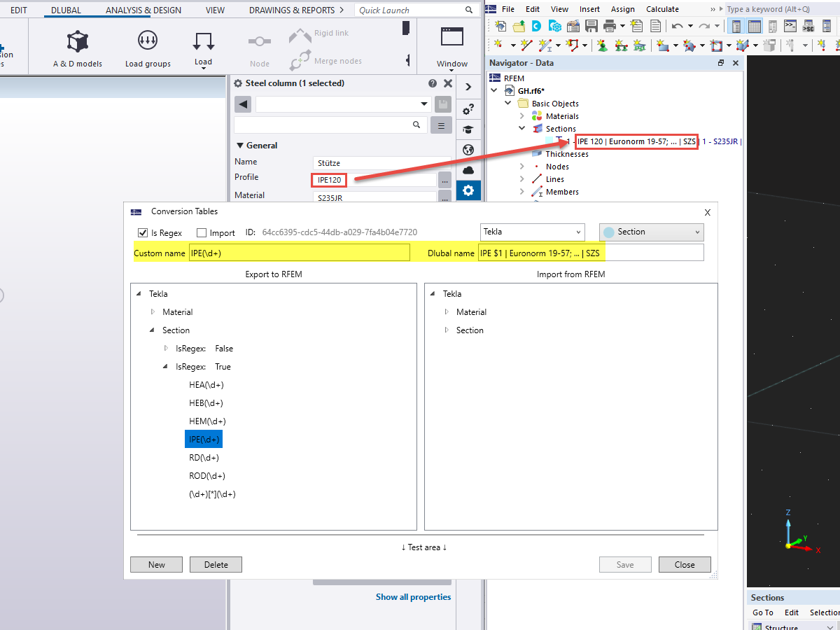Collapse the Sections node in the Navigator
Viewport: 840px width, 630px height.
click(521, 128)
